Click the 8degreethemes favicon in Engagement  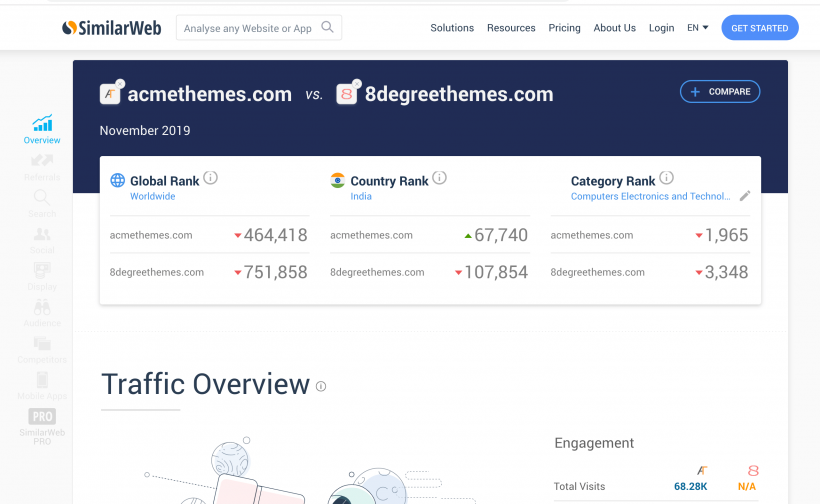[x=753, y=471]
